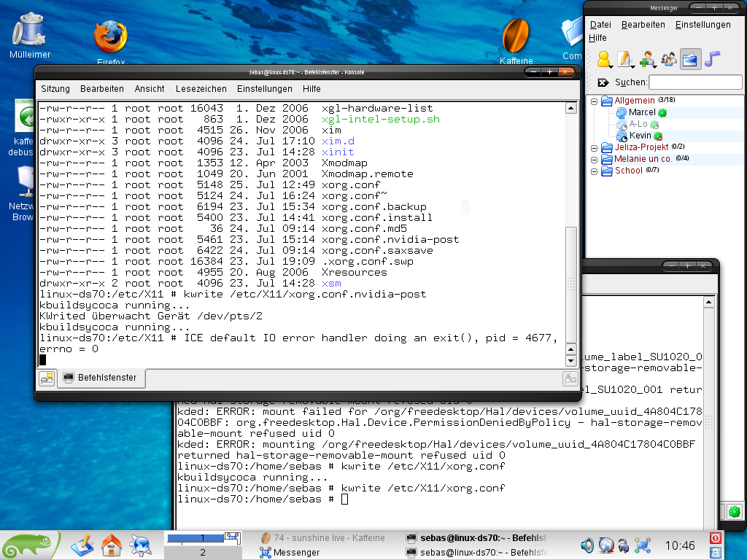
Task: Click the new session icon in Konsole
Action: [47, 378]
